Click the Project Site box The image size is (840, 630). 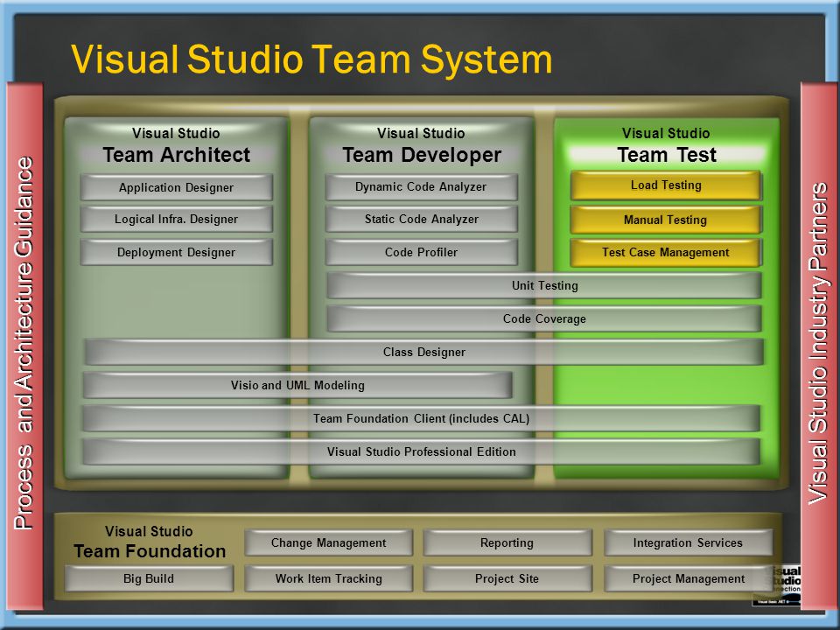507,578
